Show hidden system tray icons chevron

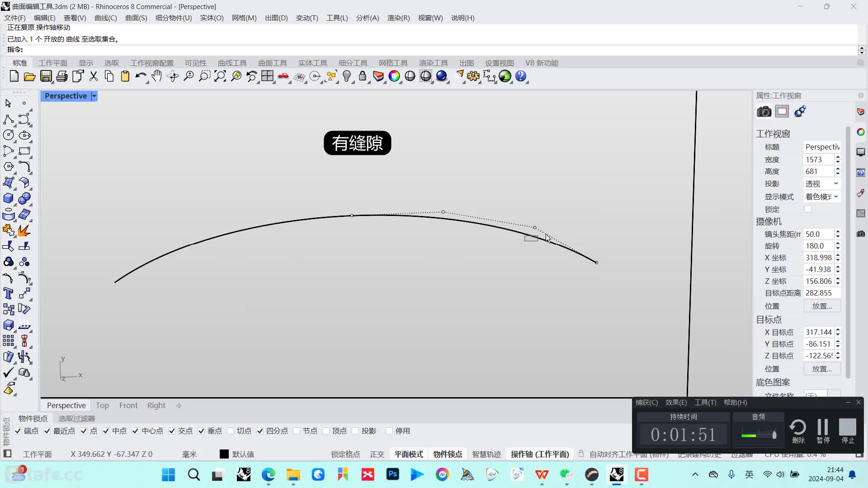tap(695, 474)
